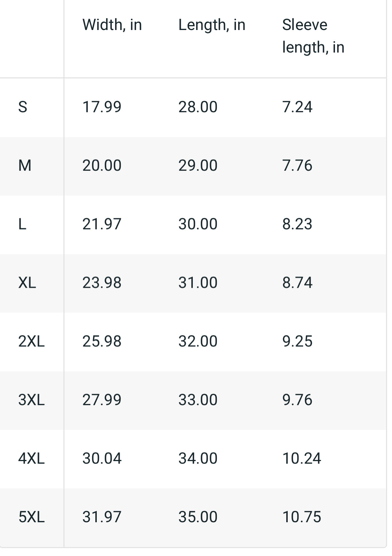Click the Width, in column header
Image resolution: width=392 pixels, height=556 pixels.
pos(112,25)
